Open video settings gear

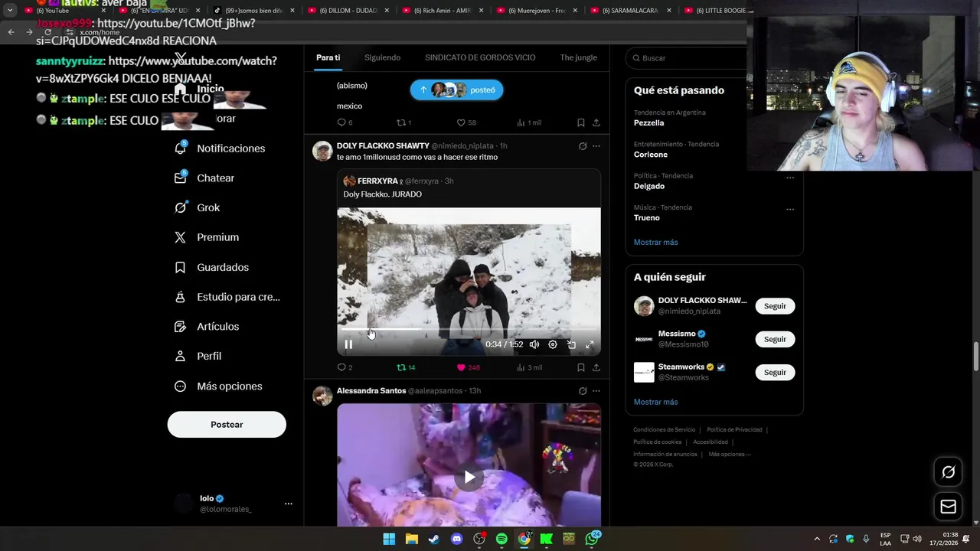553,344
